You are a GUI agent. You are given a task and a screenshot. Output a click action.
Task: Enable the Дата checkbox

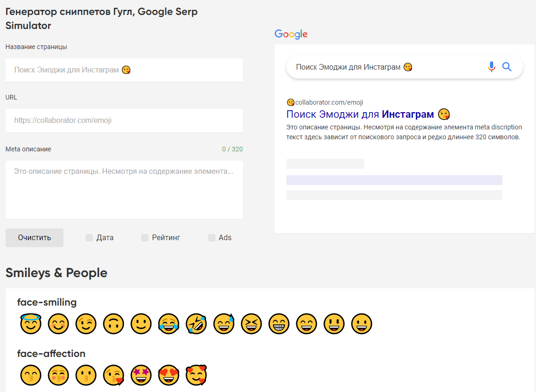click(x=89, y=238)
